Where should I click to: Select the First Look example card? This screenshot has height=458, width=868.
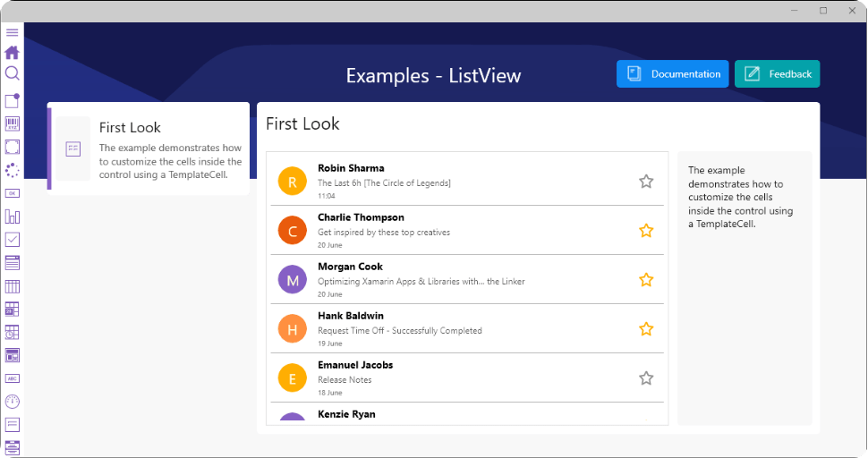click(x=149, y=148)
